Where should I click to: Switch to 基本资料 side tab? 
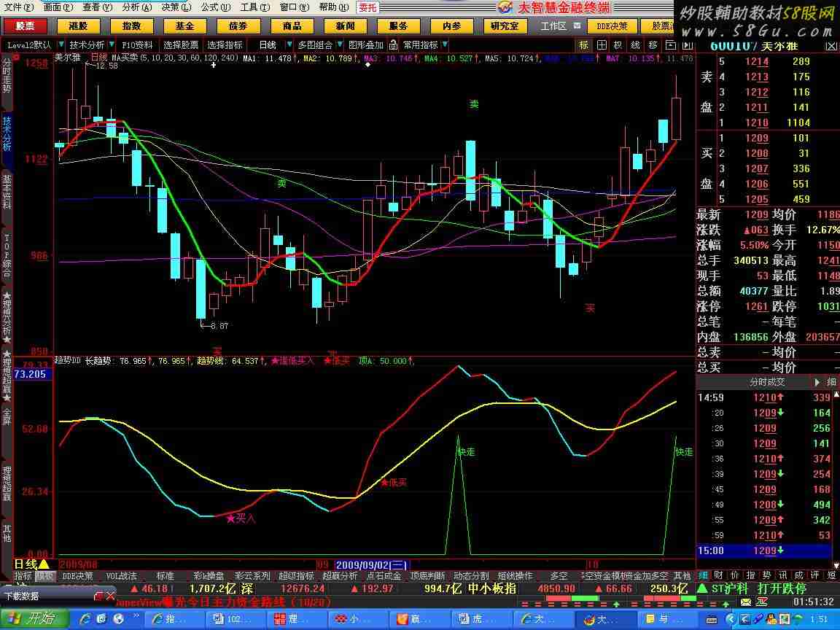[7, 191]
